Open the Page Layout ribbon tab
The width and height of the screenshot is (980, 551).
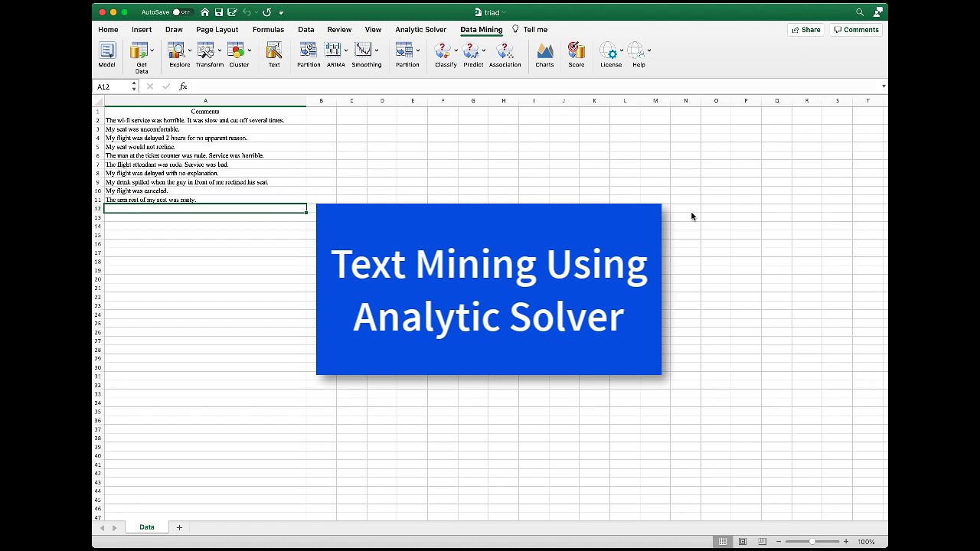(217, 30)
